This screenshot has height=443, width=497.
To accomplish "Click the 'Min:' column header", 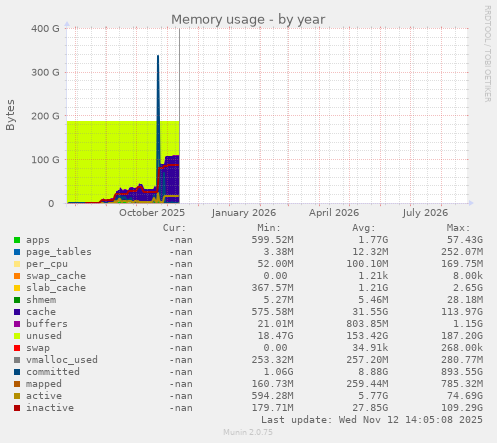I will [269, 228].
